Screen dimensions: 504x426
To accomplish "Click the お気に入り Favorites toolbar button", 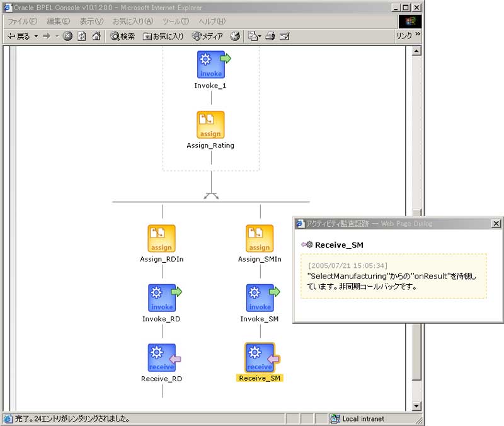I will (x=163, y=36).
